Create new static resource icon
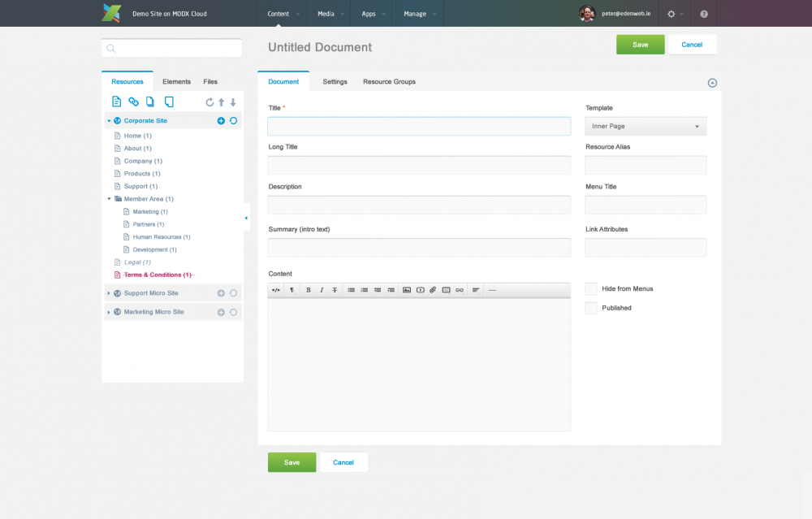This screenshot has height=519, width=812. [169, 102]
